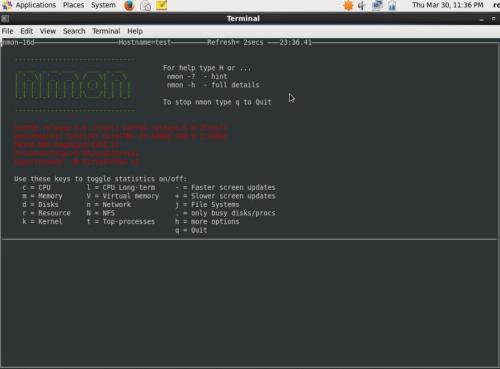Click the 'n = Network' text

point(109,205)
